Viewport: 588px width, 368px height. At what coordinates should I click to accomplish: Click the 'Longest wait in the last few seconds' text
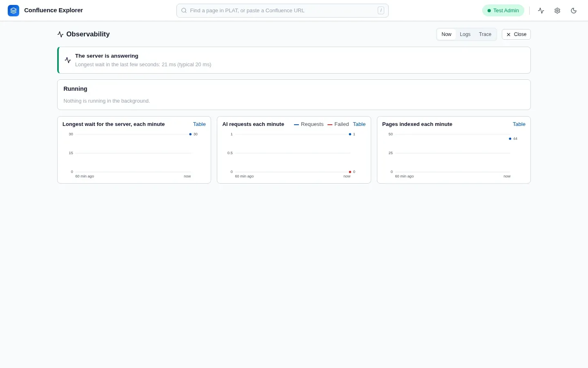pyautogui.click(x=143, y=65)
